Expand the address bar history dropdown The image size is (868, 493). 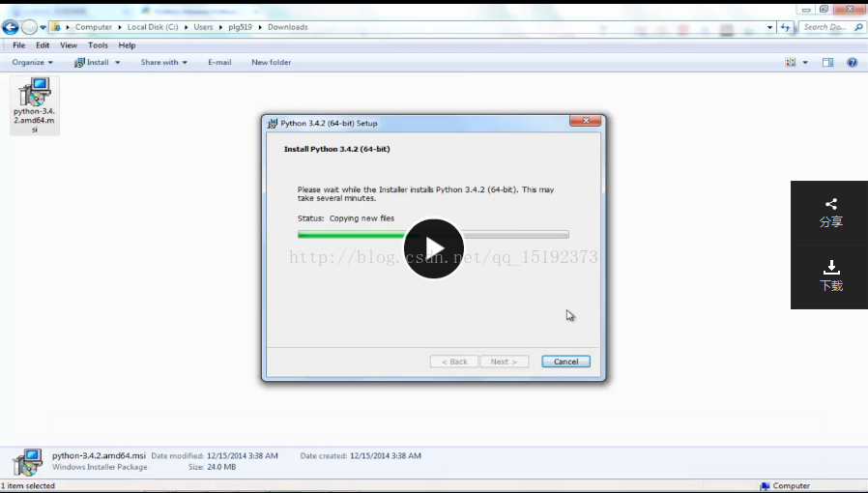769,27
